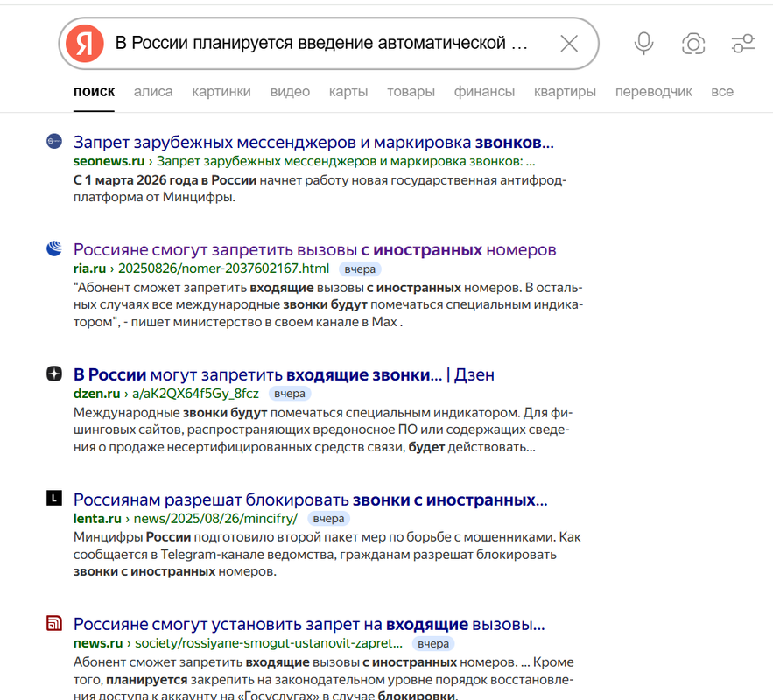
Task: Switch to the картинки tab
Action: pos(221,92)
